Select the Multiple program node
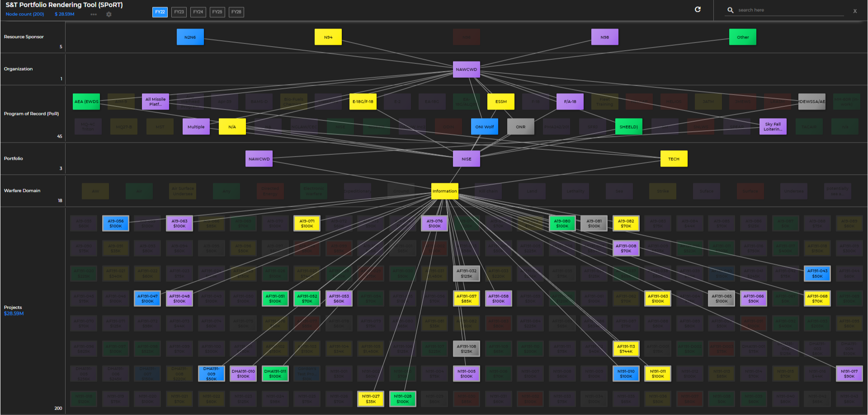The width and height of the screenshot is (868, 415). click(196, 127)
